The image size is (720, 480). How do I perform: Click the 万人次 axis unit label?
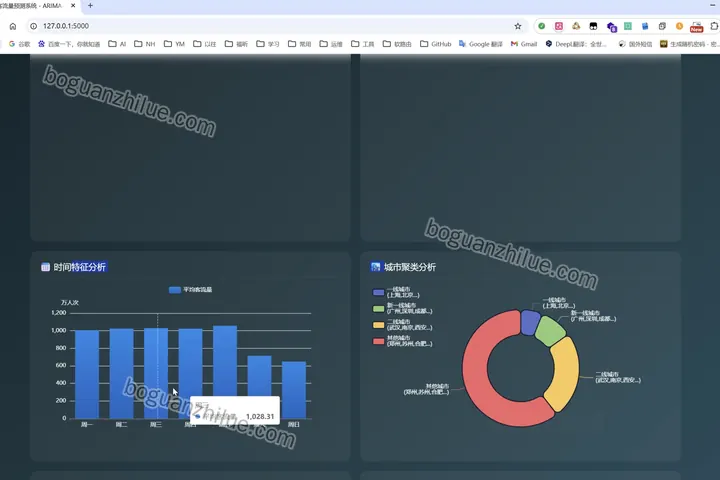pos(70,303)
